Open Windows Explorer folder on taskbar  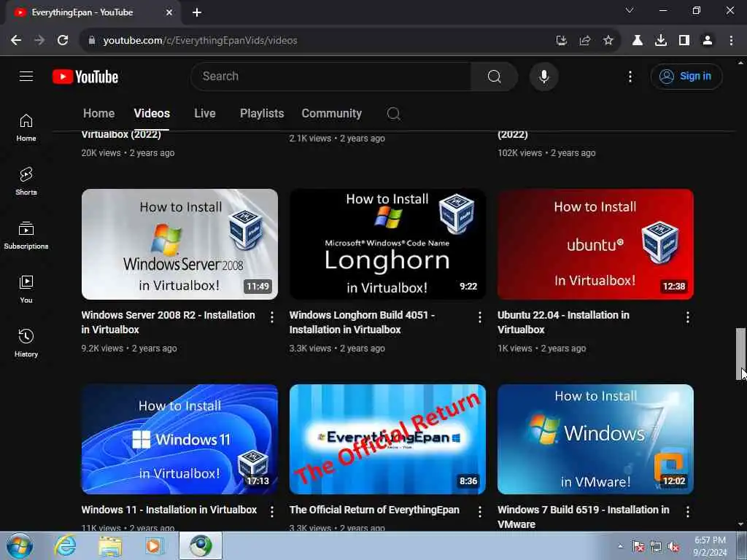[x=110, y=545]
